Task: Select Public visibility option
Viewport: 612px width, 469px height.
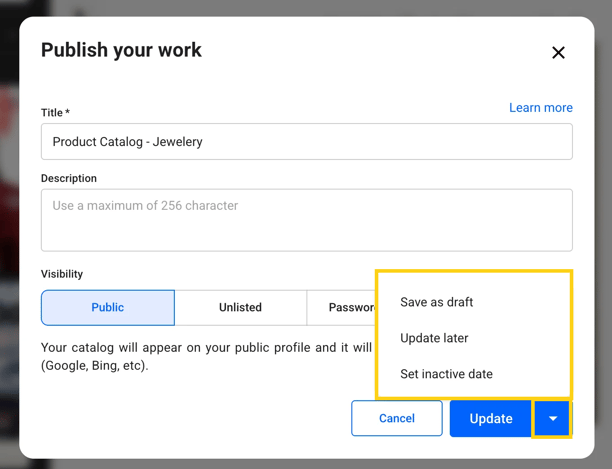Action: [108, 308]
